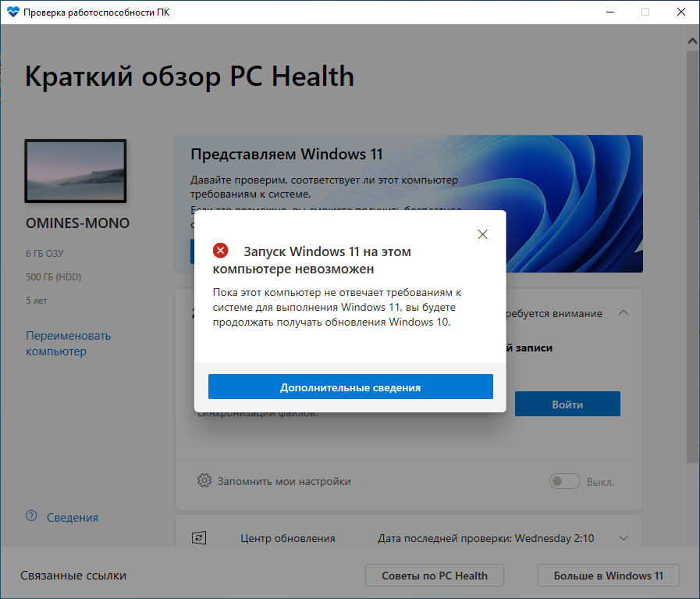Click the computer wallpaper thumbnail

point(76,171)
